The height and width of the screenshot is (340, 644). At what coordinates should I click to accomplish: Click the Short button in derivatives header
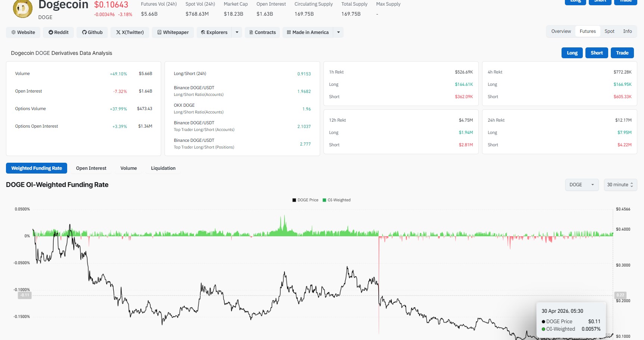click(x=596, y=53)
